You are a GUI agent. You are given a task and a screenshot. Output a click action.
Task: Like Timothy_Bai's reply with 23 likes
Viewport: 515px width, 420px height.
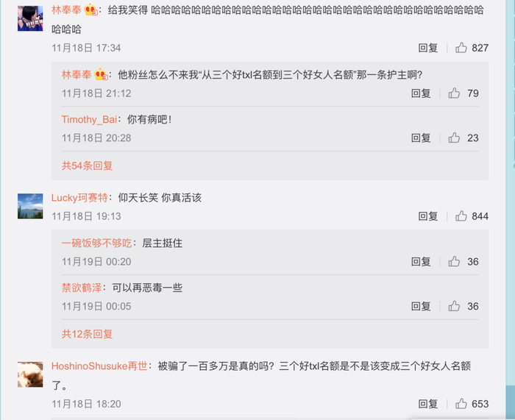454,138
